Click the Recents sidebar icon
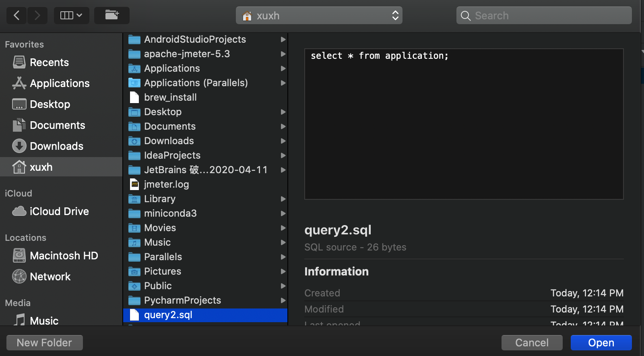 (x=19, y=62)
